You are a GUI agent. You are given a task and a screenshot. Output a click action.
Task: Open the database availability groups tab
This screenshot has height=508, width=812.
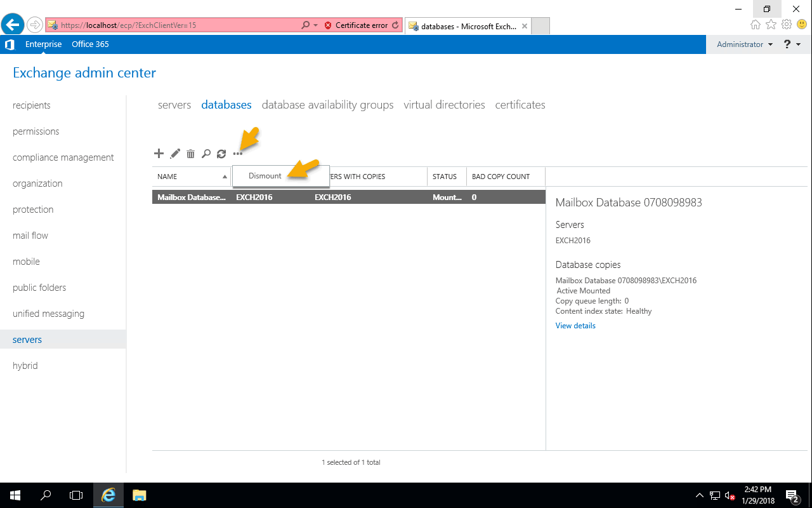pos(327,105)
